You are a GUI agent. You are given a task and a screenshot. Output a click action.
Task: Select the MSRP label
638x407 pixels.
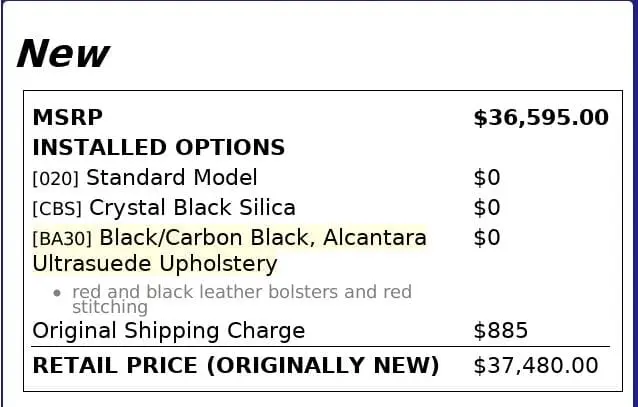click(68, 118)
